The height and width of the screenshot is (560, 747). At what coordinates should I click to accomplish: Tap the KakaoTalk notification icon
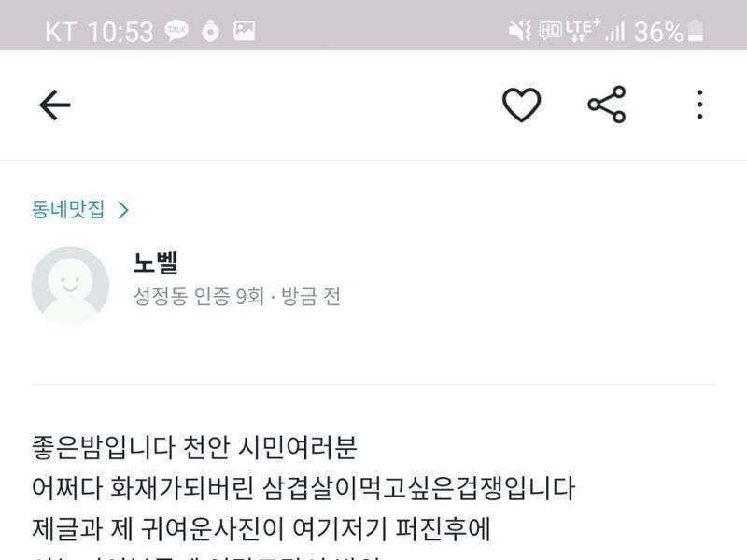coord(176,31)
